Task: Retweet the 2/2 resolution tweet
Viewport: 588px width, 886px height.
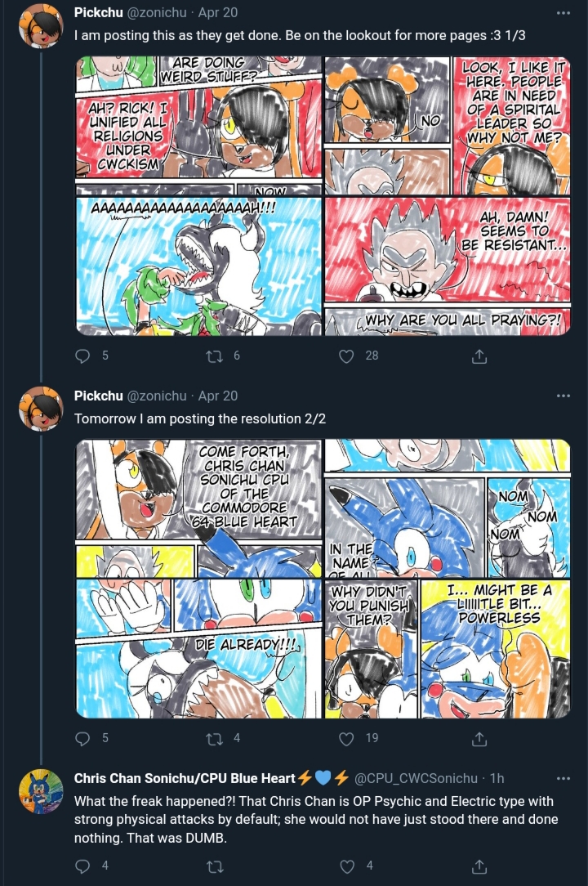Action: (x=215, y=738)
